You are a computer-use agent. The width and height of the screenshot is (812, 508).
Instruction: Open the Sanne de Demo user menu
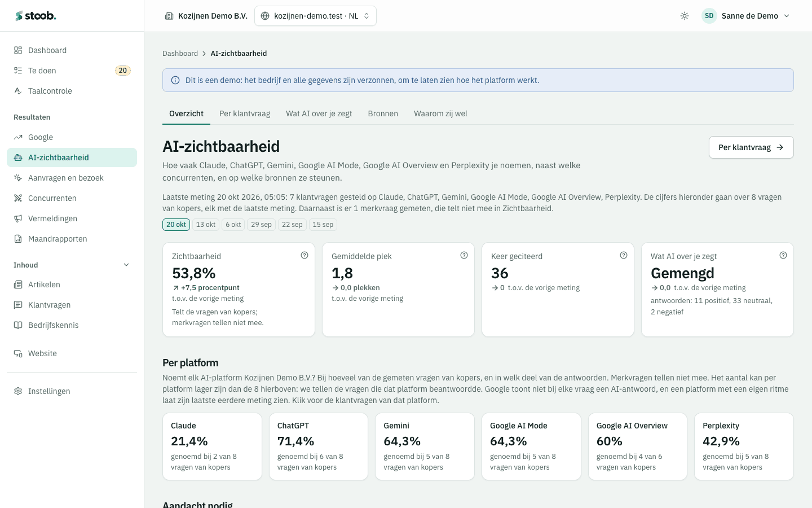(745, 16)
